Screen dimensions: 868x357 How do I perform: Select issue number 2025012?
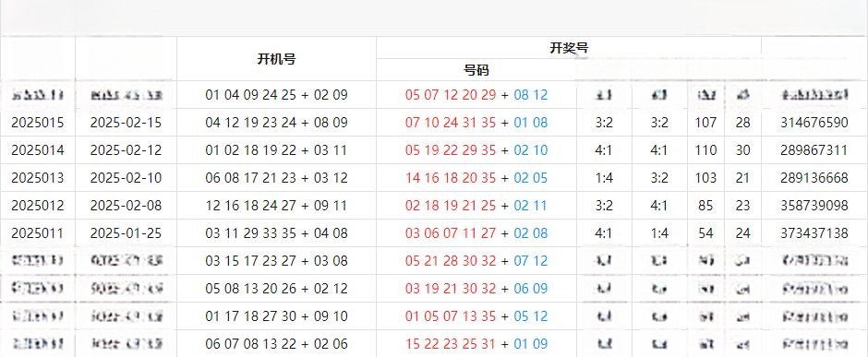tap(38, 206)
